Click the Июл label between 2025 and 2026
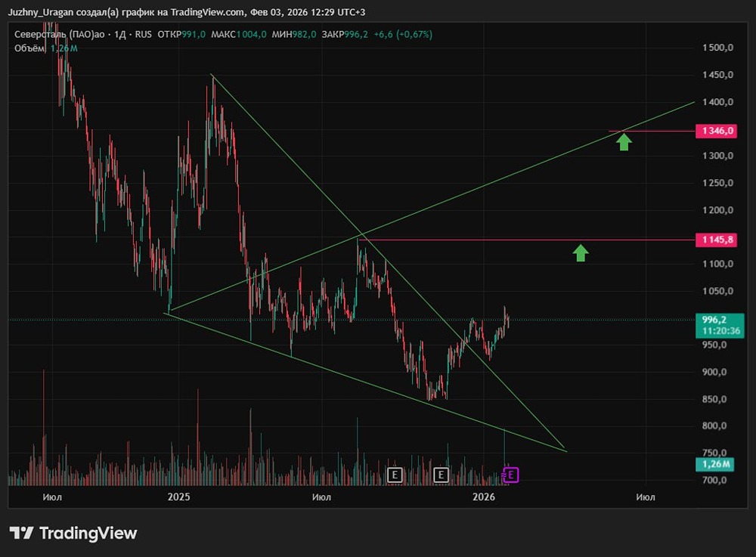 (321, 497)
